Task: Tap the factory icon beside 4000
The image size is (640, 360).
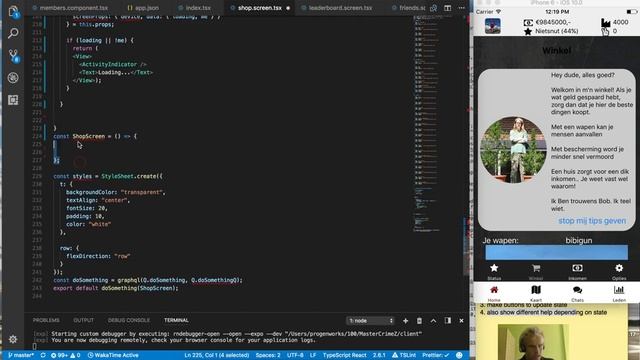Action: (605, 22)
